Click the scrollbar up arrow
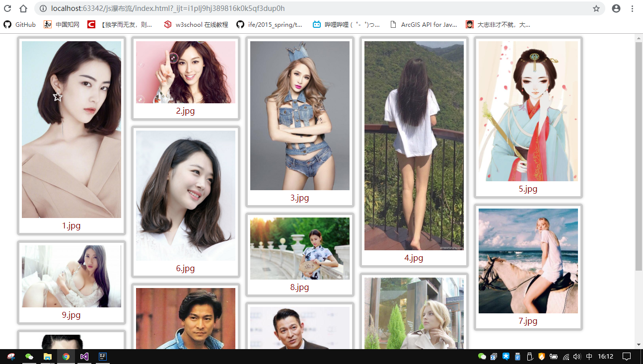Screen dimensions: 643x364 click(x=639, y=38)
